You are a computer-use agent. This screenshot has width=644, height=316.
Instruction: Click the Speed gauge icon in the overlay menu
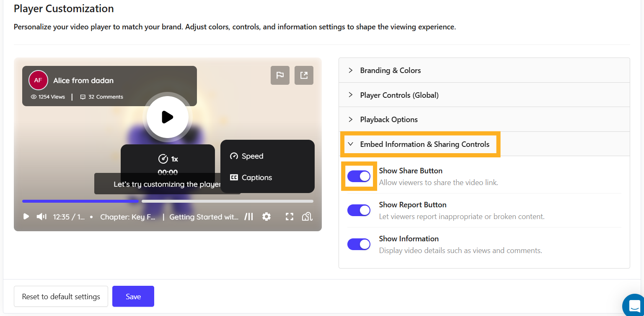(x=234, y=156)
